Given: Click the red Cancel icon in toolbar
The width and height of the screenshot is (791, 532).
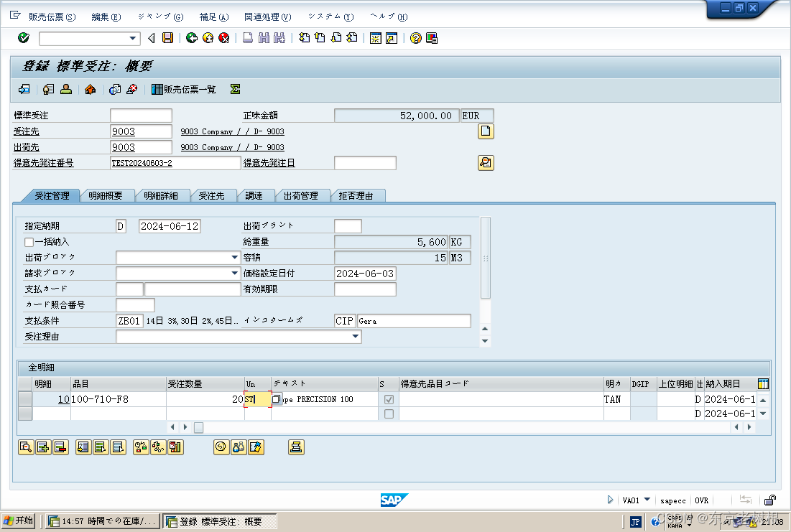Looking at the screenshot, I should point(224,38).
